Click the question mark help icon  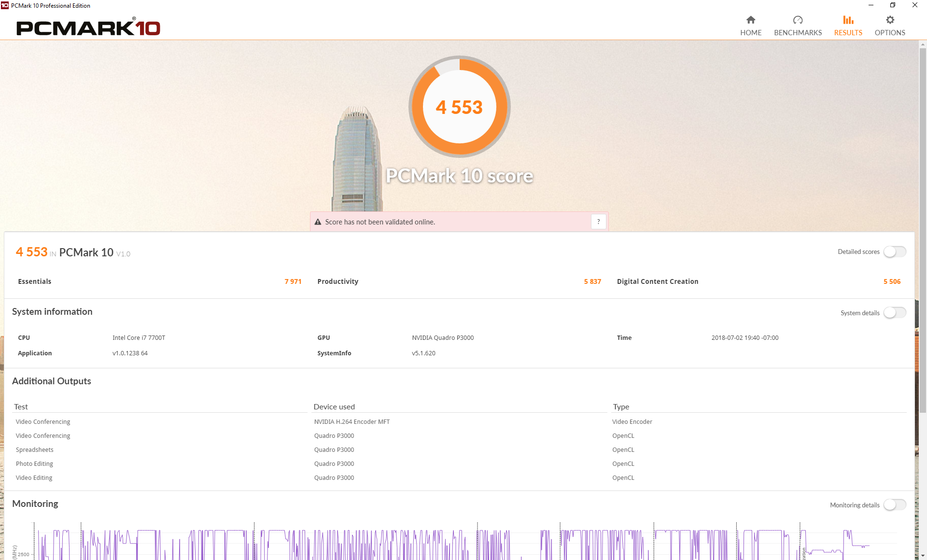[x=598, y=222]
